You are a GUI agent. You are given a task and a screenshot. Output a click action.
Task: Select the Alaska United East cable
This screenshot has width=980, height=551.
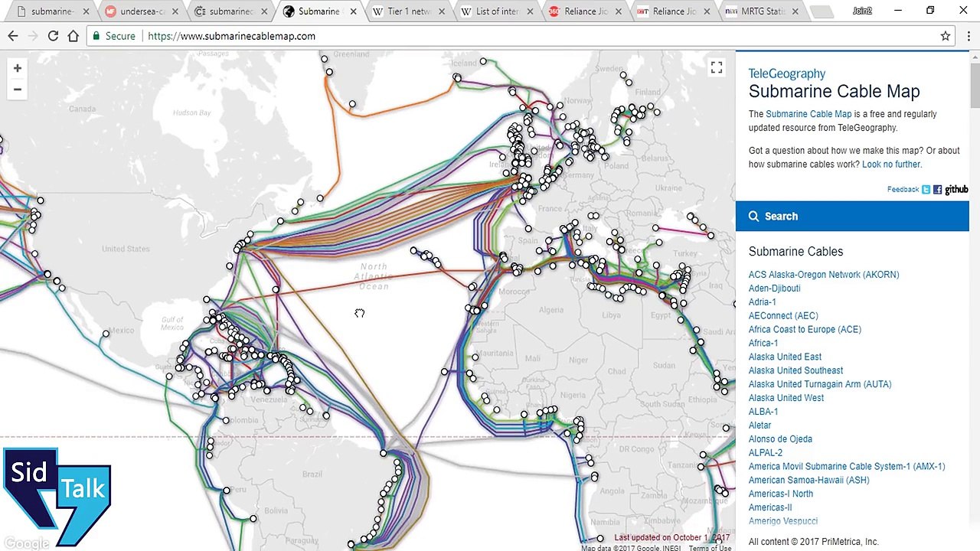[785, 357]
